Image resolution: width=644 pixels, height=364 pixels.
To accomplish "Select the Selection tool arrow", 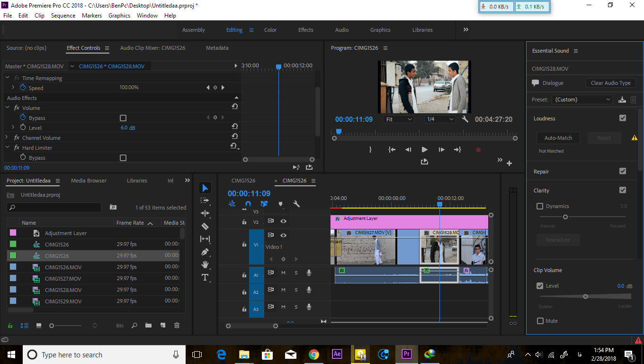I will (x=205, y=188).
